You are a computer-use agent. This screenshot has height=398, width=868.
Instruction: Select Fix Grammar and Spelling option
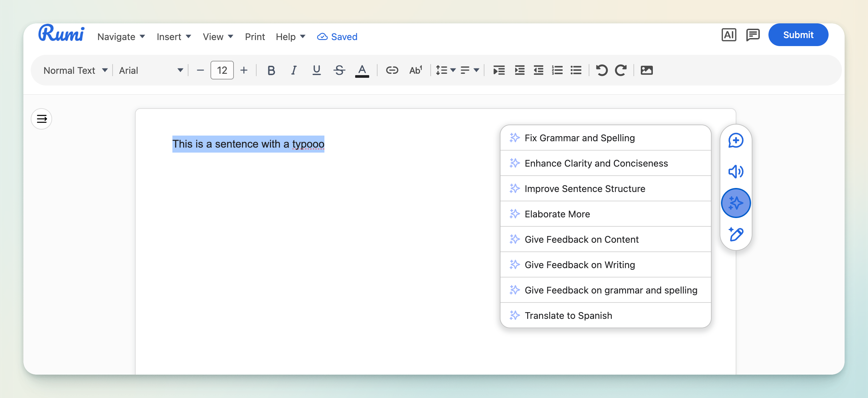[579, 138]
